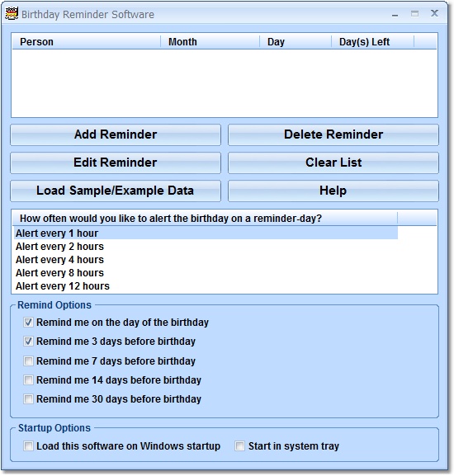Toggle Start in system tray checkbox
This screenshot has width=454, height=476.
click(239, 446)
